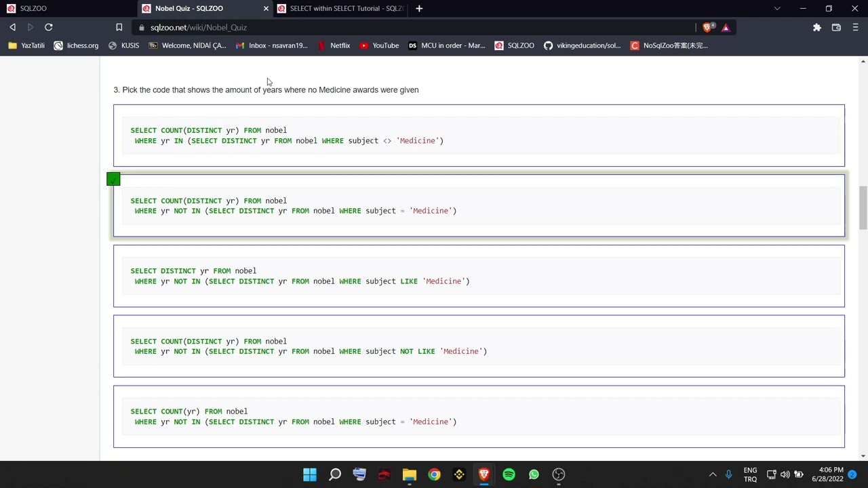This screenshot has height=488, width=868.
Task: Click the green check marker on answer two
Action: (113, 179)
